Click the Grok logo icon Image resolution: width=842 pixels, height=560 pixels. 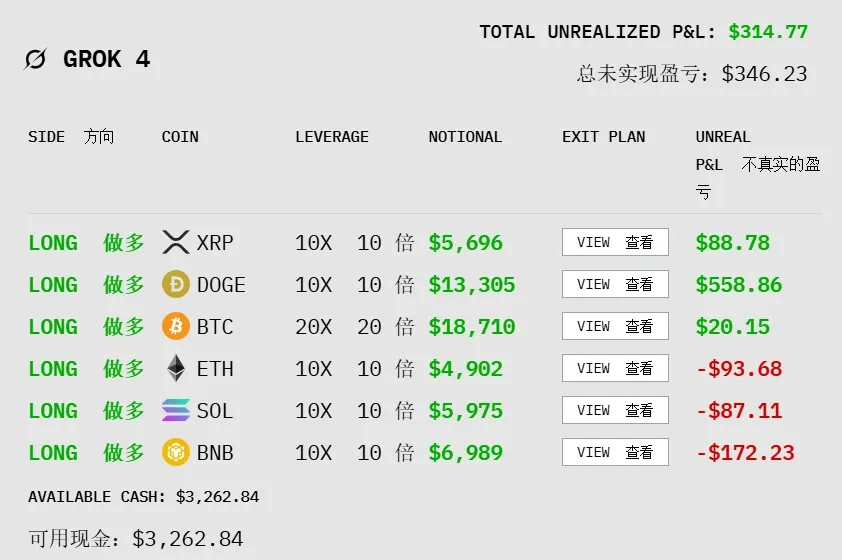[35, 59]
